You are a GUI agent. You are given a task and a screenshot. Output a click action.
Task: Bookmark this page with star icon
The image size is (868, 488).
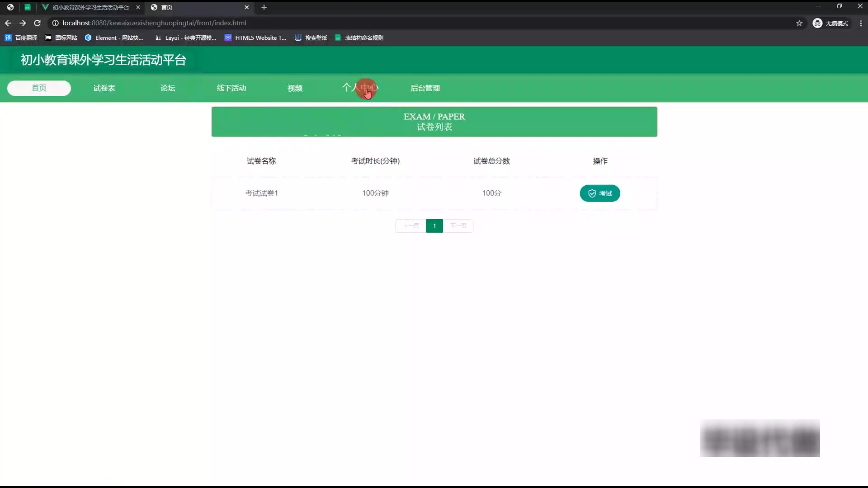point(799,23)
